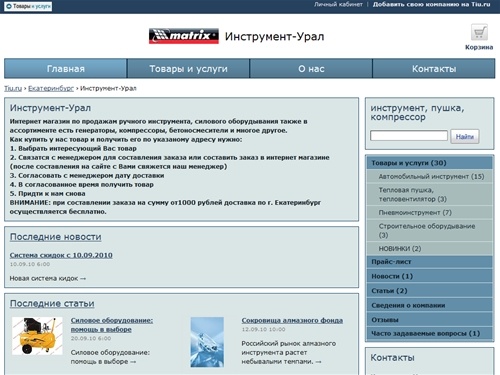Screen dimensions: 500x375
Task: Open sidebar Товары и услуги (30)
Action: pos(429,163)
